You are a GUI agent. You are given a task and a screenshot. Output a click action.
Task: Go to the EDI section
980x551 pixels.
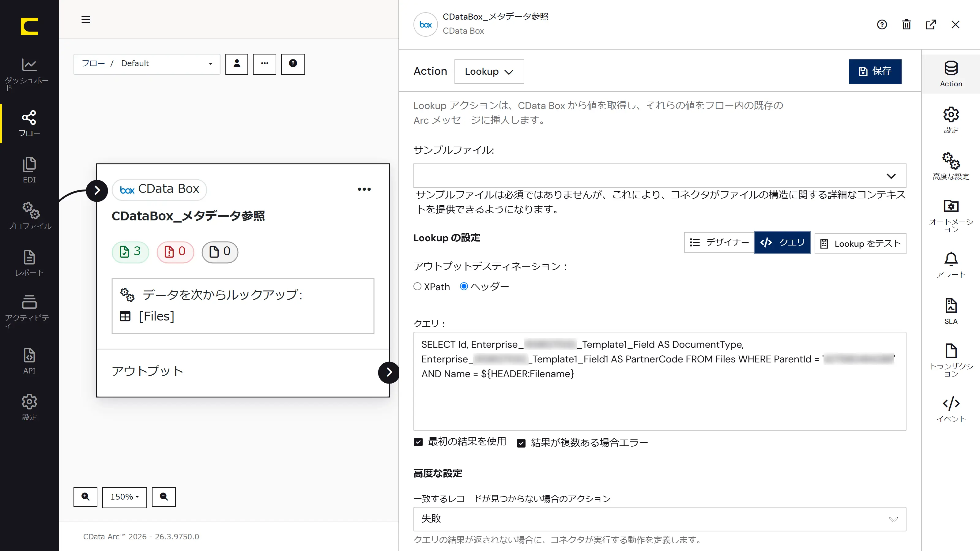pyautogui.click(x=29, y=170)
